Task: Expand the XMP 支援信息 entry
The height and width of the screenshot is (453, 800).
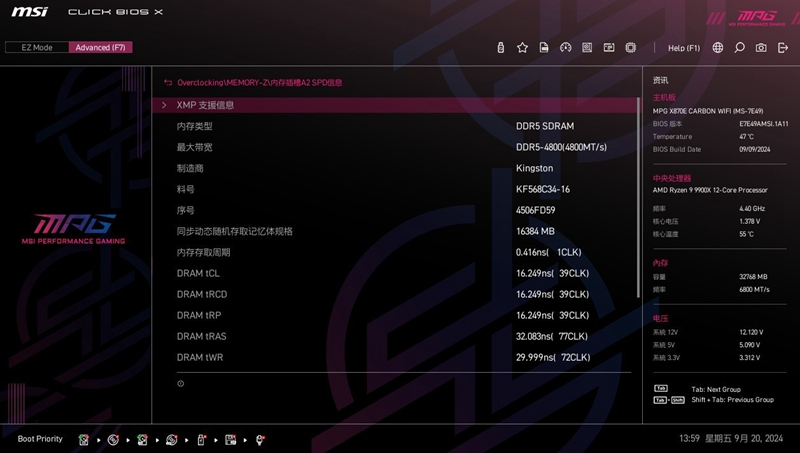Action: tap(205, 105)
